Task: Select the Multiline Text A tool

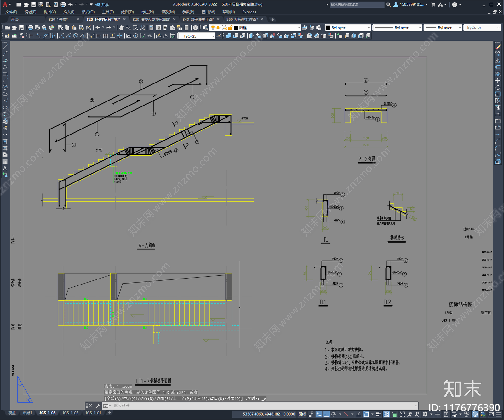Action: click(5, 168)
